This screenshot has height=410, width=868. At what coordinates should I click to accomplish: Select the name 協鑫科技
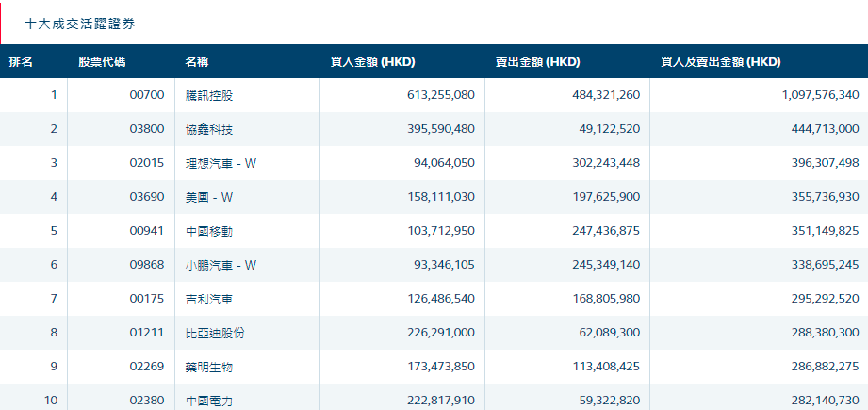(x=209, y=129)
